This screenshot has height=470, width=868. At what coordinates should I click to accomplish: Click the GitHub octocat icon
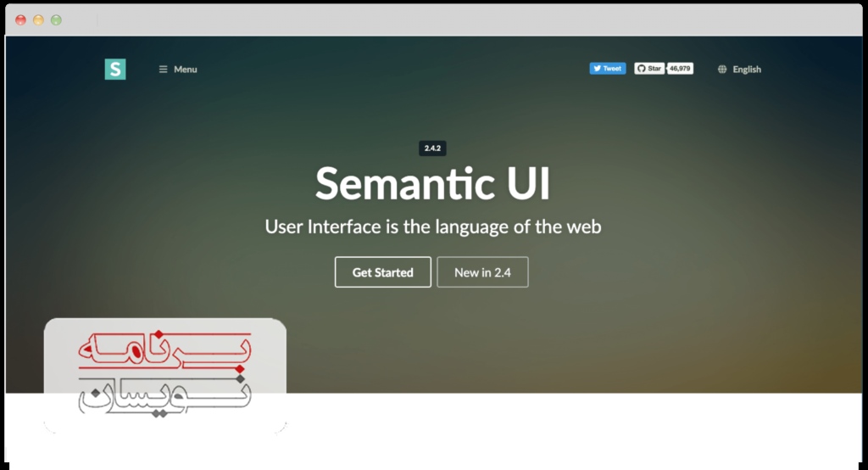point(642,69)
